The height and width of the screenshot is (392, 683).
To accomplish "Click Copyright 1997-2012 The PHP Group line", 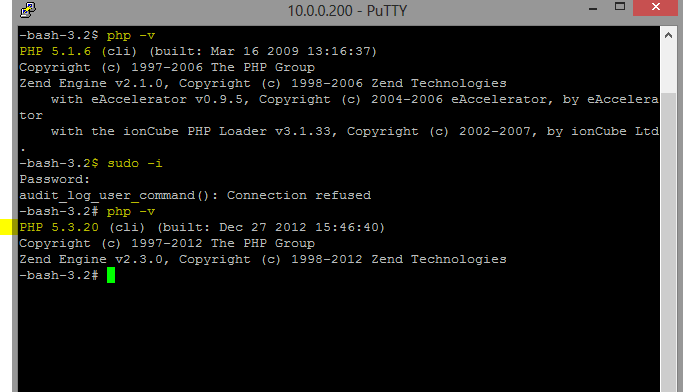I will tap(167, 243).
